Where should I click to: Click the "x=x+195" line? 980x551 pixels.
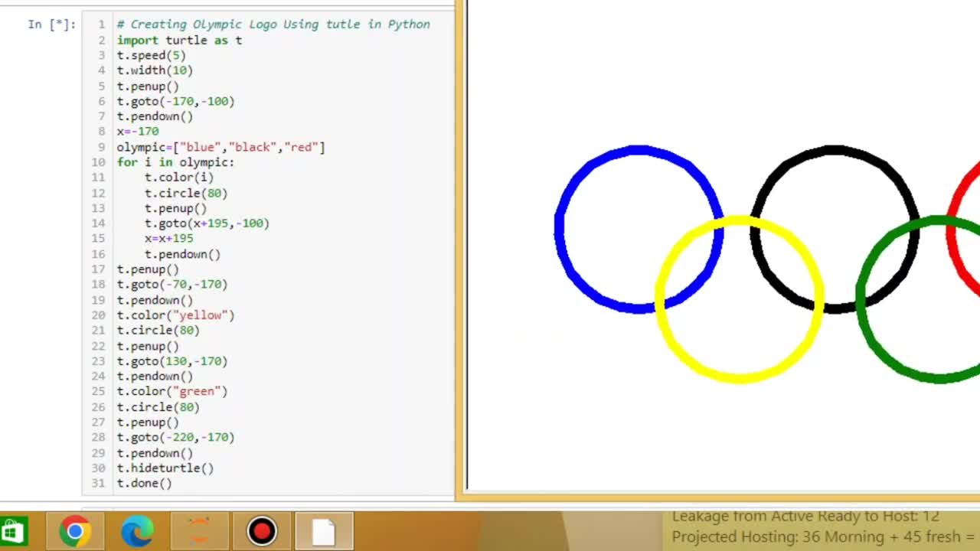coord(168,239)
